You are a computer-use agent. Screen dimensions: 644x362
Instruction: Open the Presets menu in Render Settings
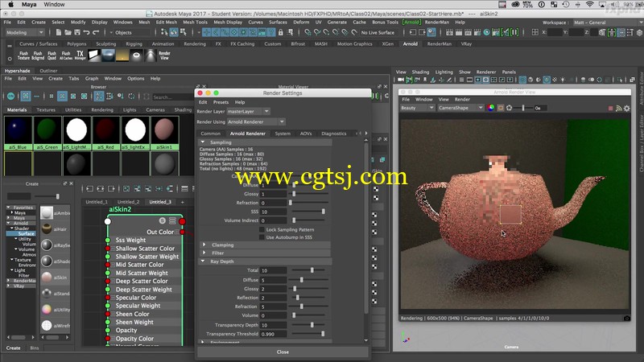tap(221, 102)
